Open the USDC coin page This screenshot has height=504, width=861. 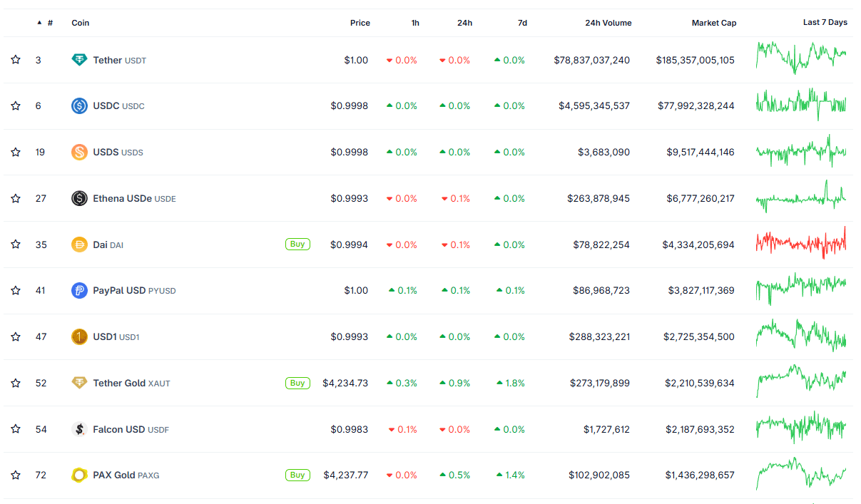point(106,106)
